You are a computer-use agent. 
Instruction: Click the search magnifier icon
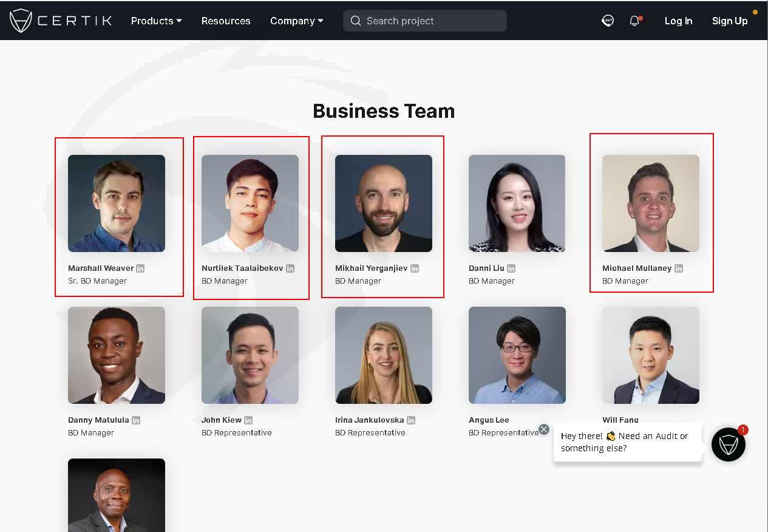click(356, 21)
